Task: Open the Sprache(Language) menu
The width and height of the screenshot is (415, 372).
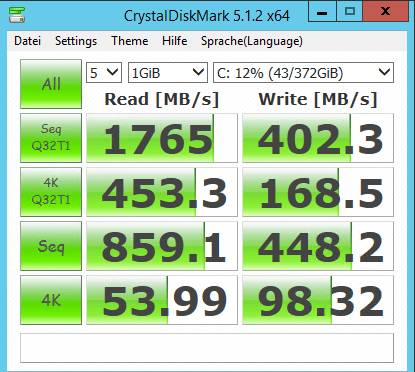Action: [252, 41]
